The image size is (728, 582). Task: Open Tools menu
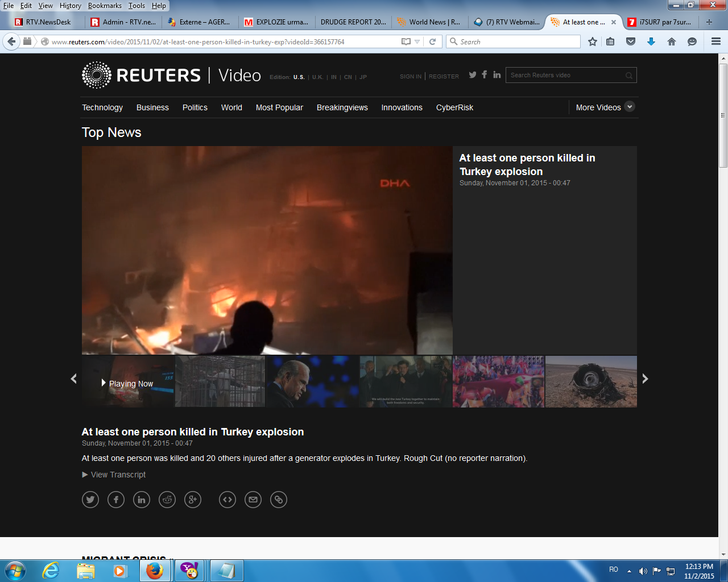tap(136, 6)
